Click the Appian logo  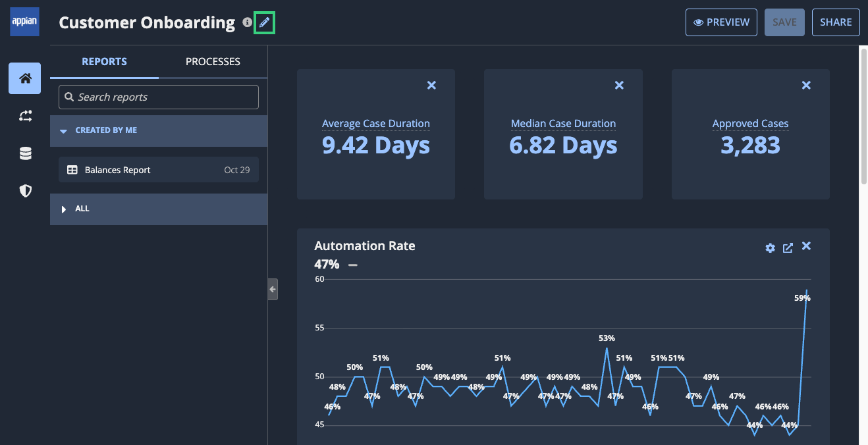[25, 22]
